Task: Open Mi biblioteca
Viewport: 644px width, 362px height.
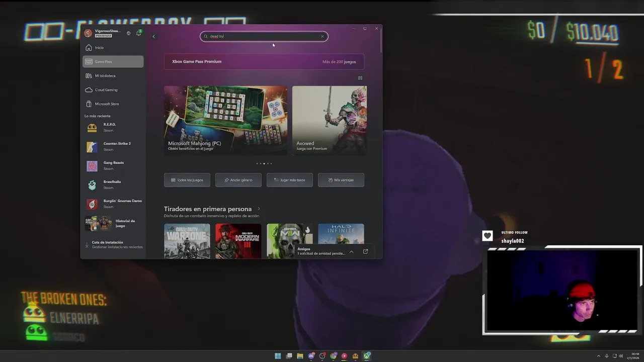Action: (113, 76)
